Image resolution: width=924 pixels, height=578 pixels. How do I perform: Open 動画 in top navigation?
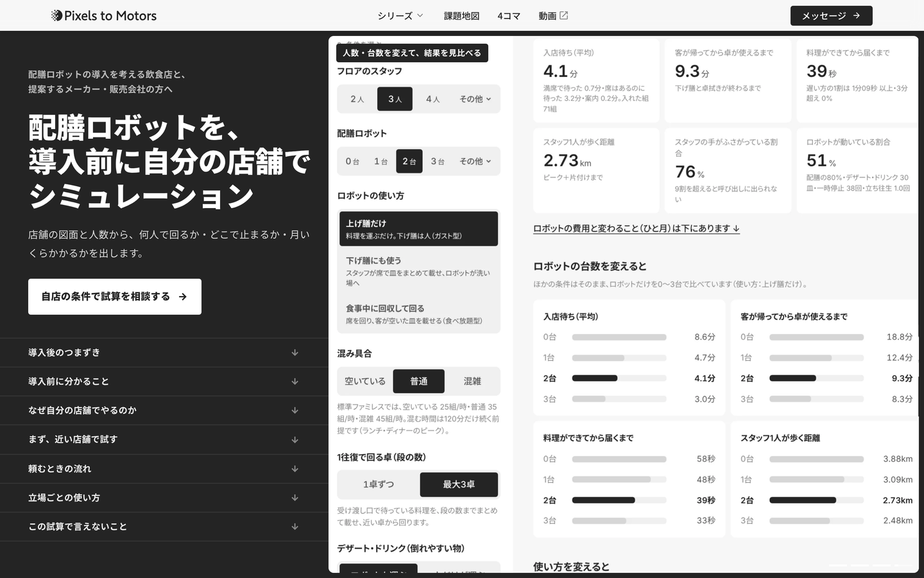[x=553, y=15]
